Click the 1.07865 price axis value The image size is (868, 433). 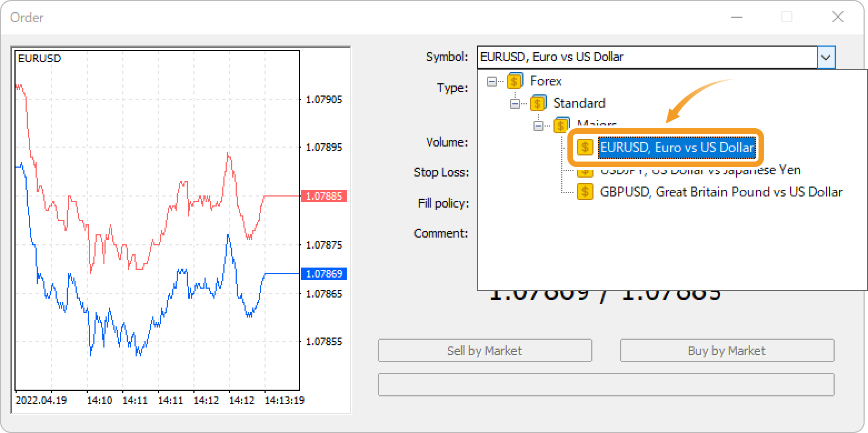click(324, 294)
